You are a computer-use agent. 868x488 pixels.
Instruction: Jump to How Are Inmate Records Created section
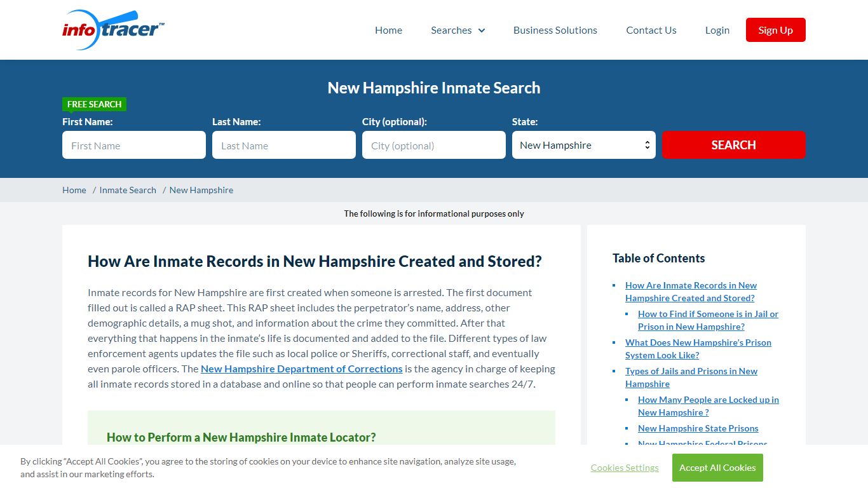tap(691, 292)
